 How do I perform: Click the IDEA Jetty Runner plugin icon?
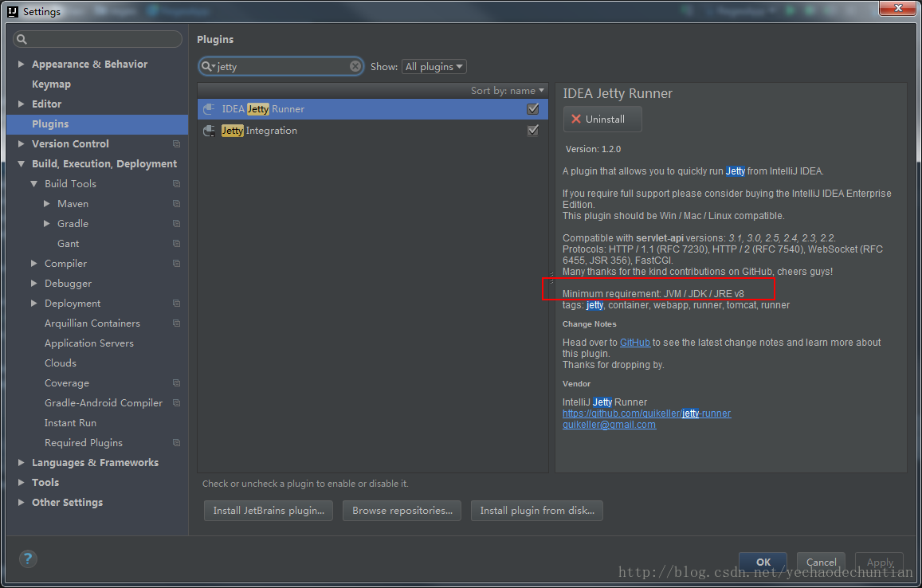click(209, 109)
